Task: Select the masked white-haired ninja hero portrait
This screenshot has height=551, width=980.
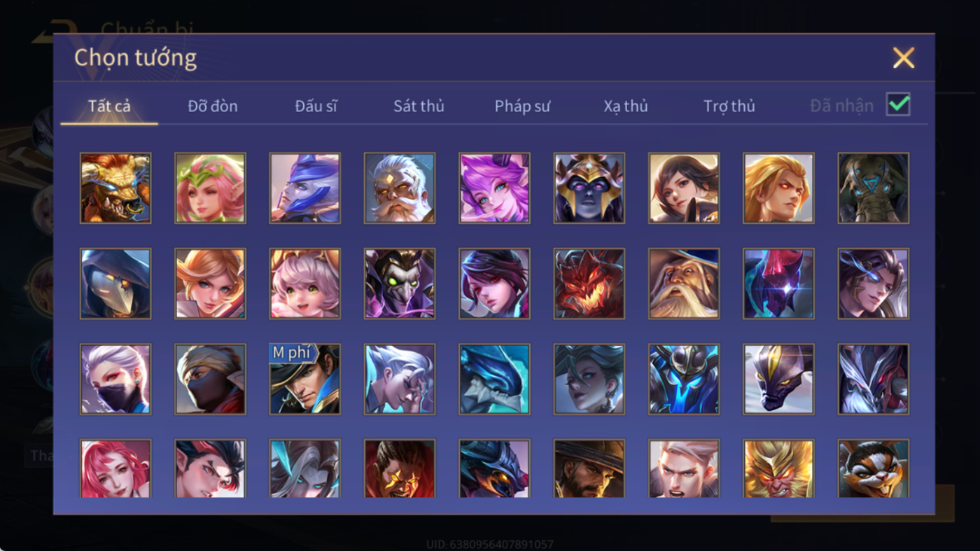Action: 115,379
